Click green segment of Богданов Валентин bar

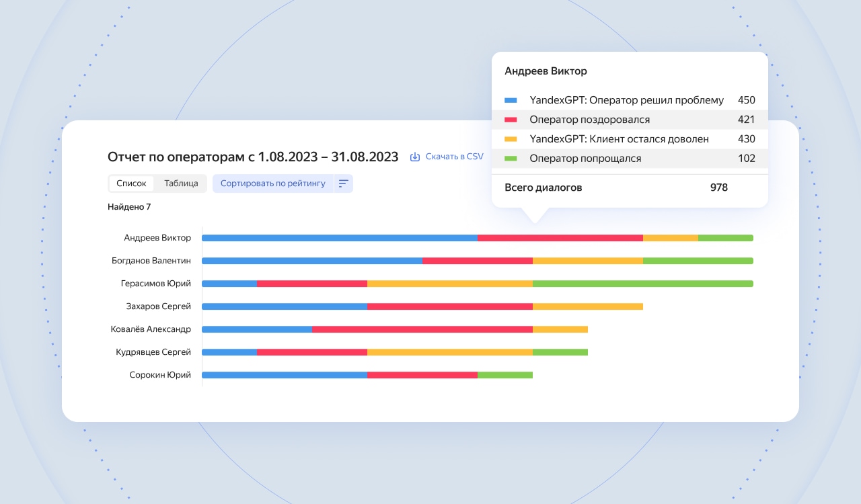pos(698,261)
